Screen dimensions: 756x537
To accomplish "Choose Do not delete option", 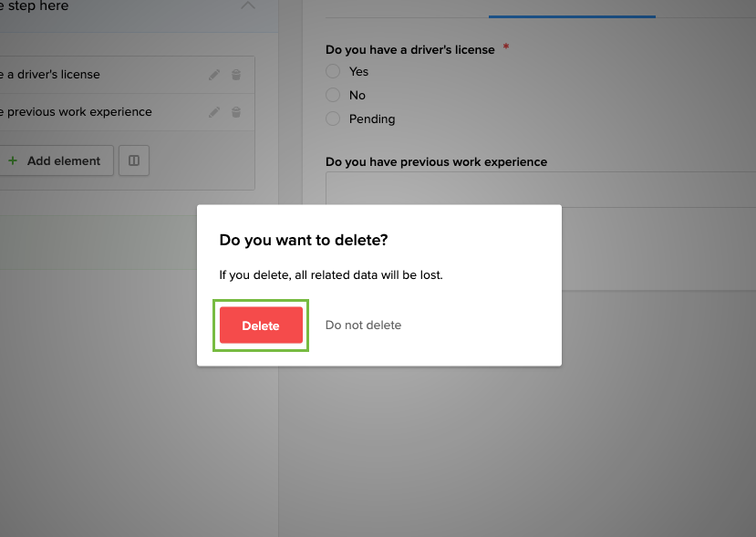I will tap(363, 325).
